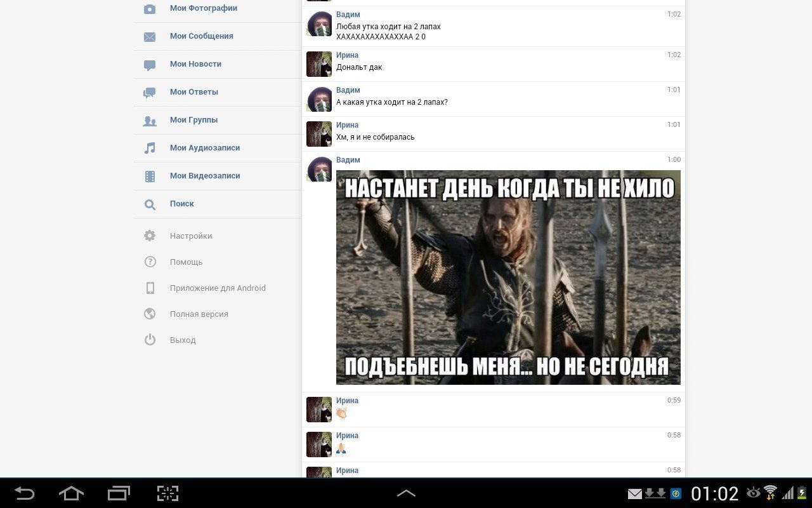Open Ирина's name on the 1:01 message
Screen dimensions: 812x508
[x=347, y=125]
